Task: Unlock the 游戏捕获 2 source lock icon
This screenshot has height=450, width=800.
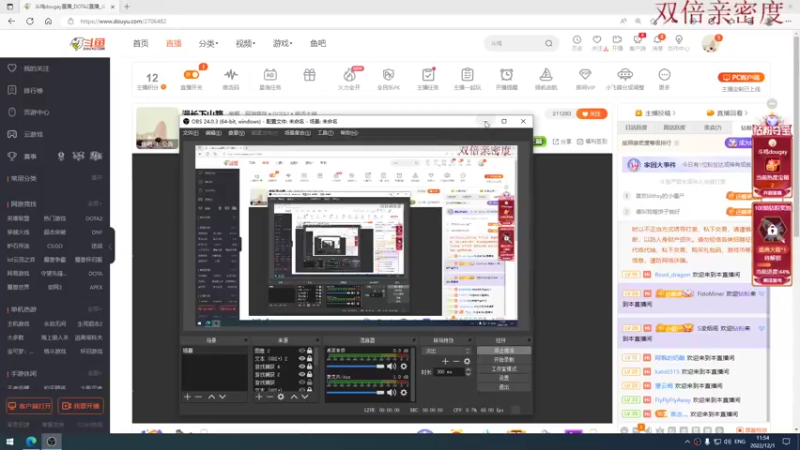Action: pos(310,374)
